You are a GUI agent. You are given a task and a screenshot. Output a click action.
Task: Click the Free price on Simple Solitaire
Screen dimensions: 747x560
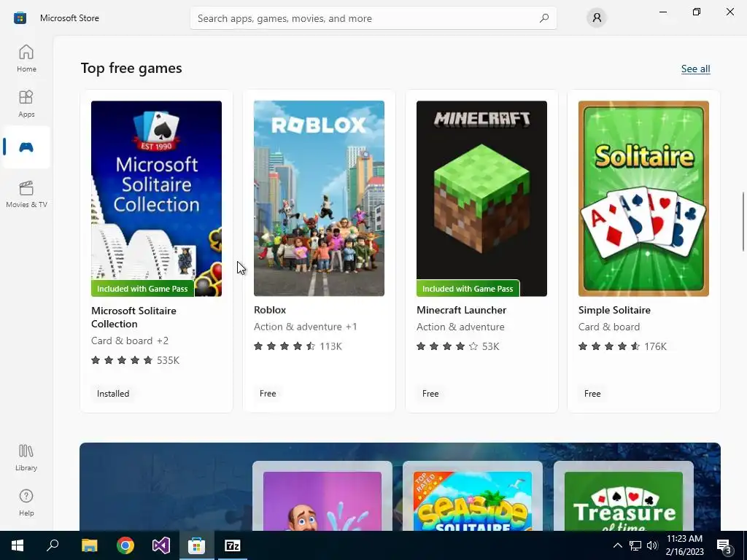pyautogui.click(x=592, y=393)
